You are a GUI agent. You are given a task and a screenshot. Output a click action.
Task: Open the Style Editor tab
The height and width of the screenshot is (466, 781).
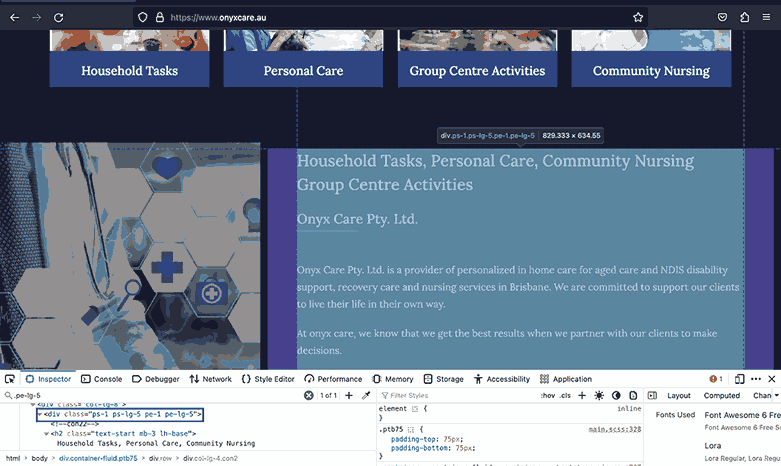point(268,379)
